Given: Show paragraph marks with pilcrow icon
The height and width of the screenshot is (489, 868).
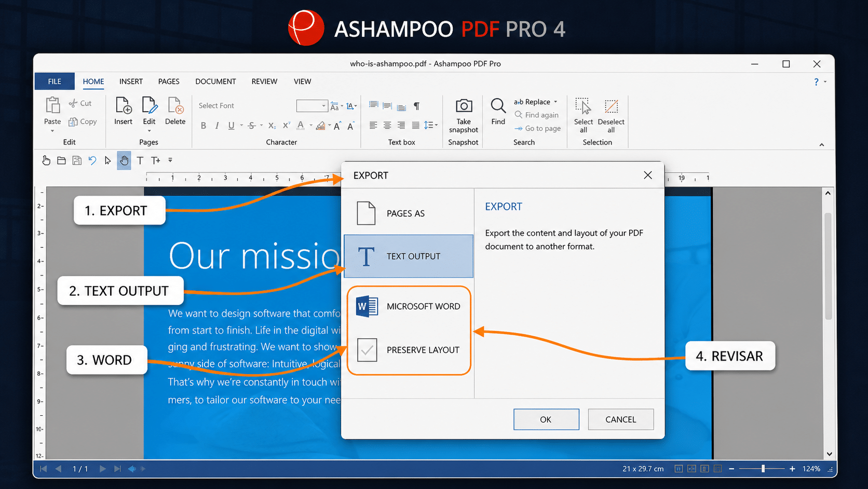Looking at the screenshot, I should pos(416,106).
